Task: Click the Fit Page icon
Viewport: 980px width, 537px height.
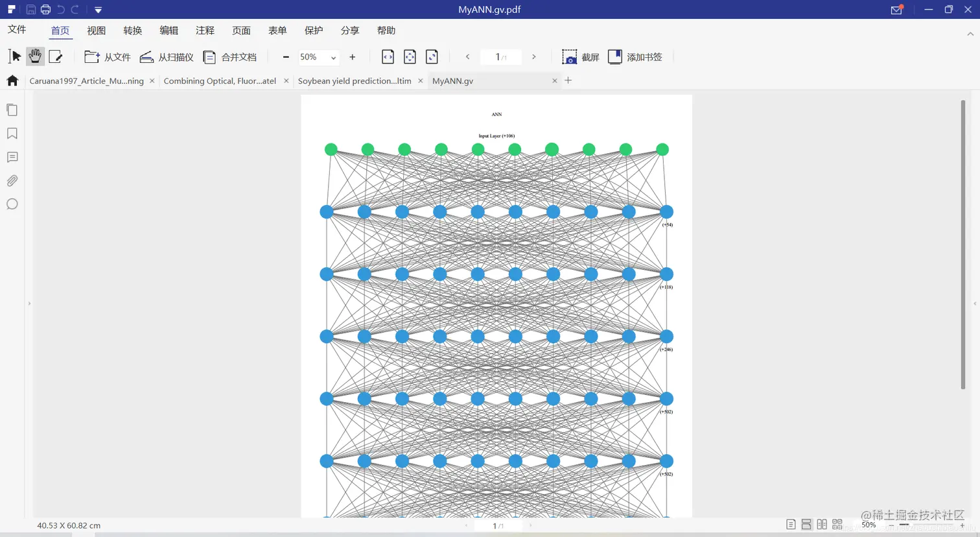Action: click(x=410, y=57)
